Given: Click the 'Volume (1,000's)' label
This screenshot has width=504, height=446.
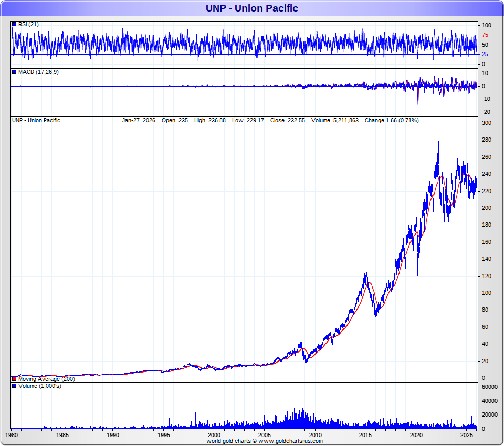Looking at the screenshot, I should (x=40, y=386).
